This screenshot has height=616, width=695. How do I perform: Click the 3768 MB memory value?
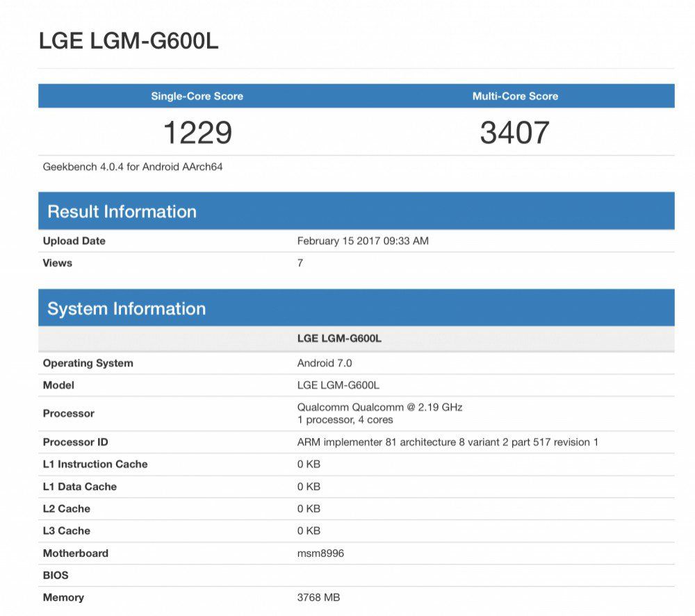(x=318, y=597)
